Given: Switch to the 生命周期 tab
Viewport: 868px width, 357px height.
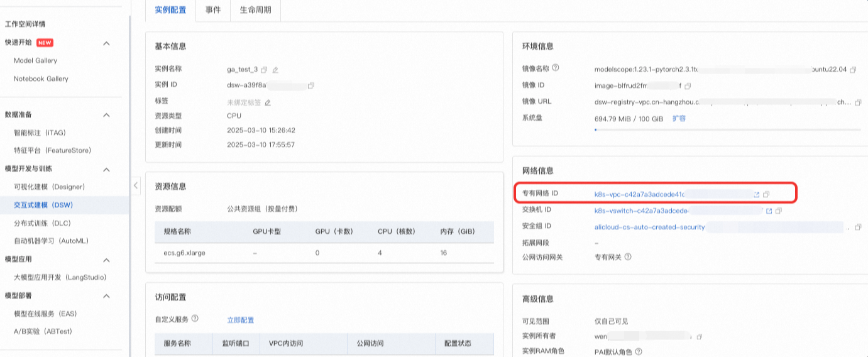Looking at the screenshot, I should 255,10.
